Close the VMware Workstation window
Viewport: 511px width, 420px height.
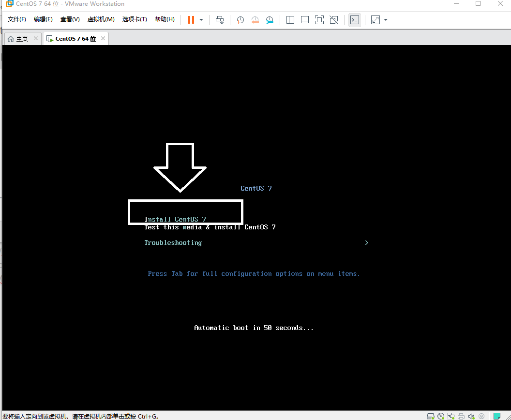tap(500, 3)
